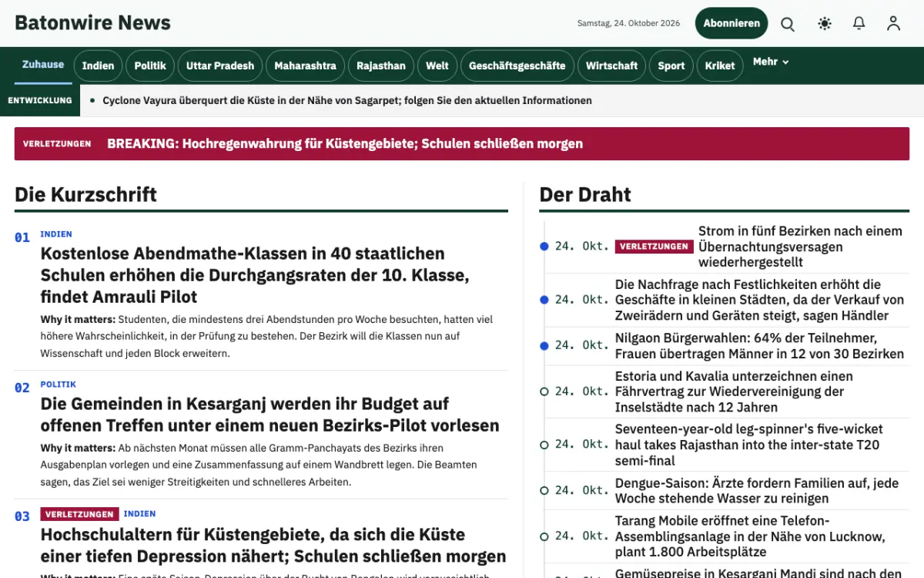Viewport: 924px width, 578px height.
Task: Go to the Batonwire News homepage logo
Action: pyautogui.click(x=92, y=23)
